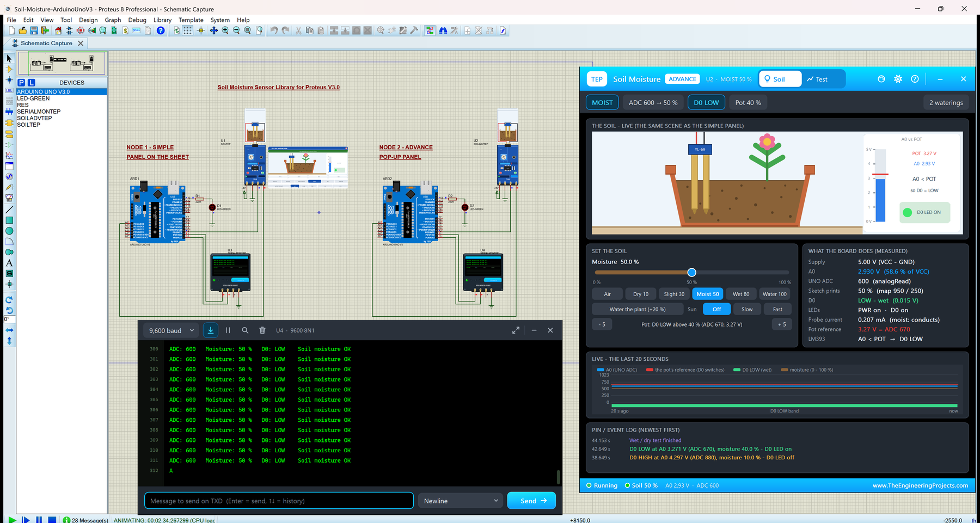Open help icon in Soil Moisture panel
This screenshot has width=980, height=523.
pyautogui.click(x=915, y=79)
